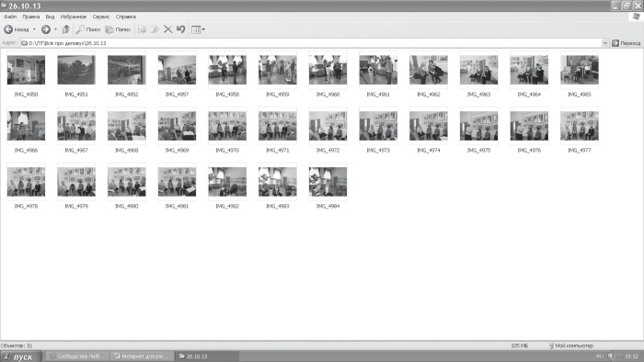Select thumbnail IMG_4962

pos(429,70)
